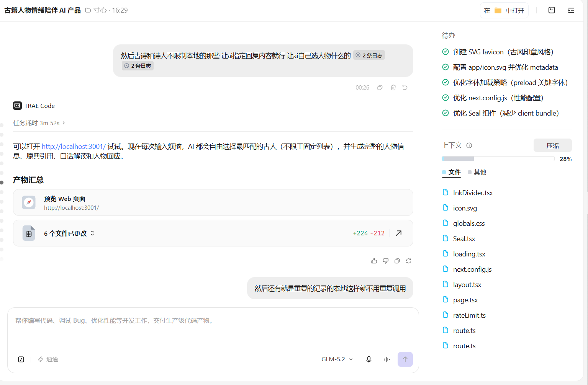Screen dimensions: 588x385
Task: Regenerate the assistant response
Action: tap(409, 261)
